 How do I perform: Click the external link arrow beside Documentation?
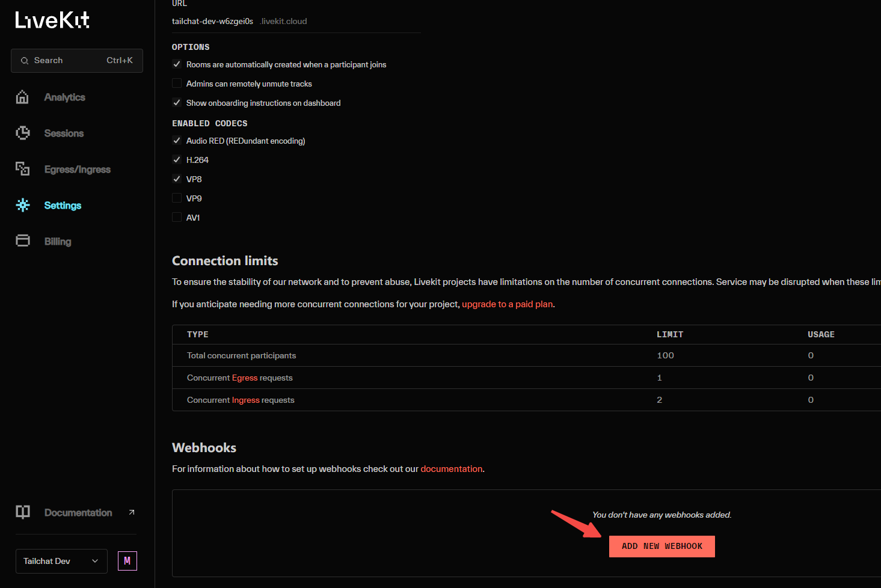132,512
